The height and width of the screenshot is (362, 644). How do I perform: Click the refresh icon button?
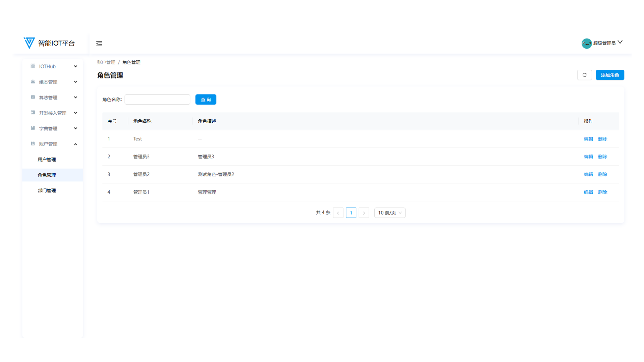[584, 75]
